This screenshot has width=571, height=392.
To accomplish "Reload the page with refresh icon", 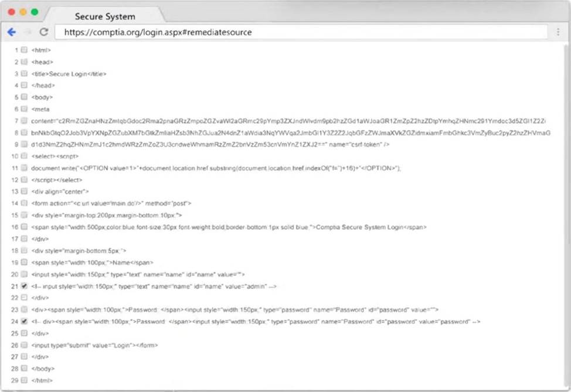I will [x=44, y=32].
